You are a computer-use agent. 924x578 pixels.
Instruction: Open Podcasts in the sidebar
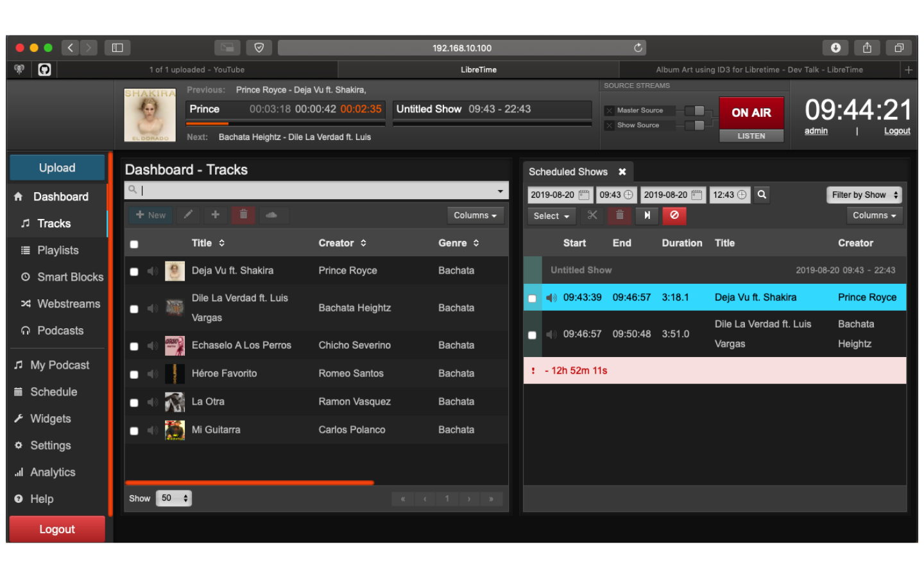pos(58,331)
